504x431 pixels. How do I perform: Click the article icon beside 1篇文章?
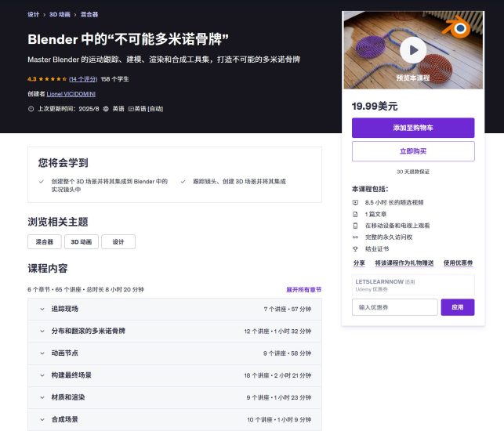coord(355,214)
